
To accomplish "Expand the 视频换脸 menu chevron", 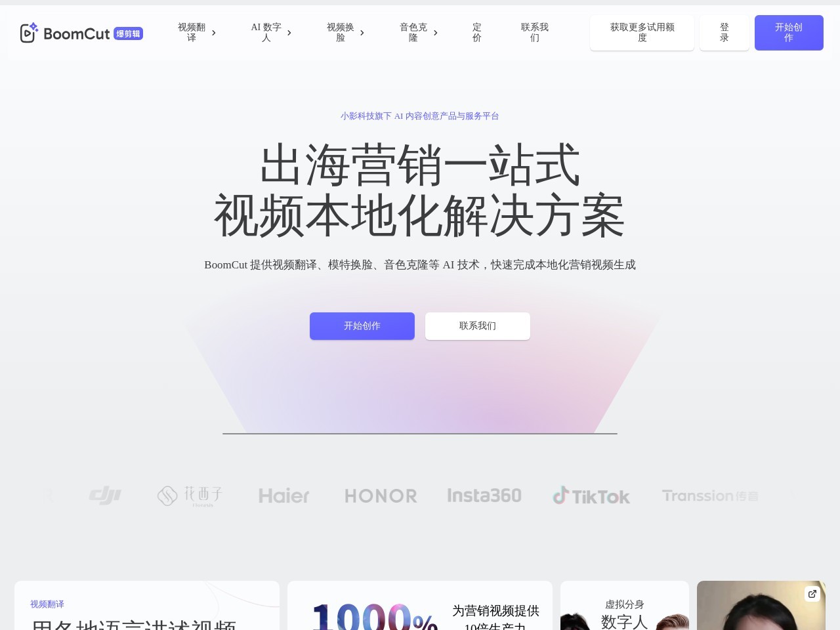I will 362,33.
